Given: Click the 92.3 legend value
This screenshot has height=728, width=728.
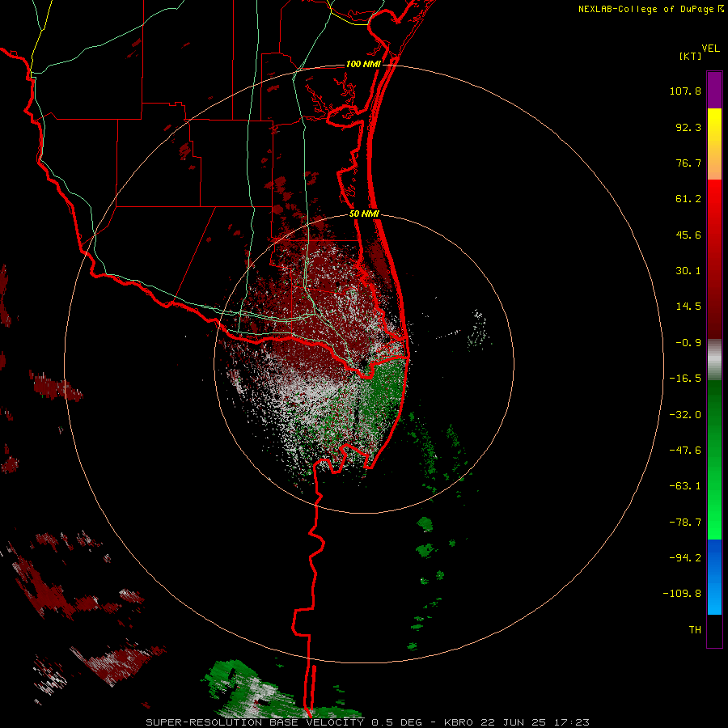Looking at the screenshot, I should pos(688,127).
